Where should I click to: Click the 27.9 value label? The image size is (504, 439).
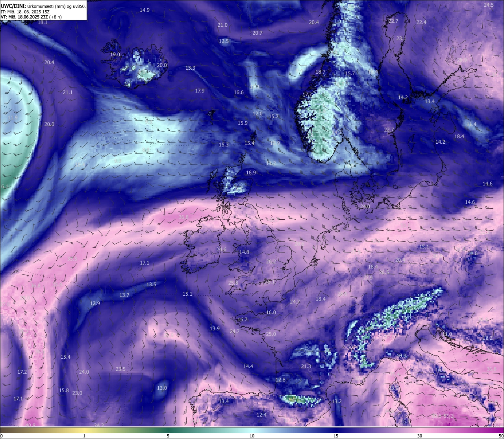(368, 278)
